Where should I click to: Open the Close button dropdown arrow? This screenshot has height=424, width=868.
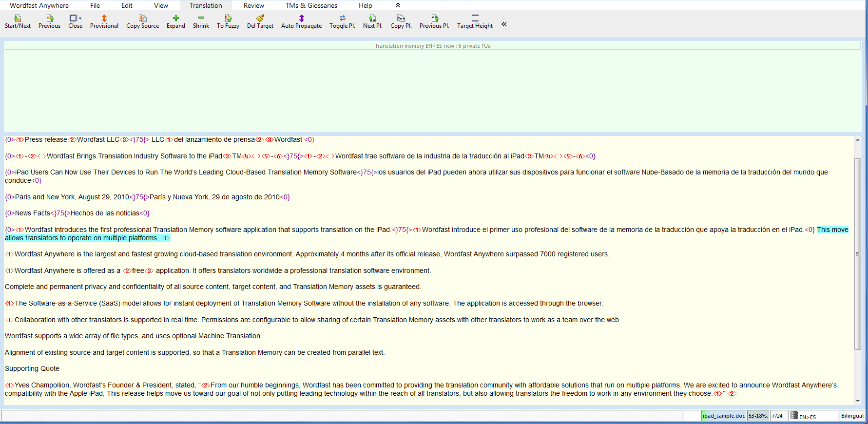pos(80,19)
